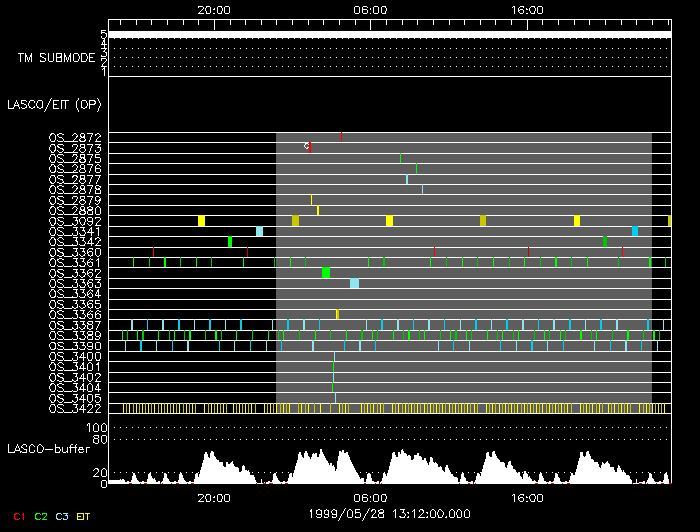Click the green block in the OS_3362 row
The image size is (700, 532).
pos(326,273)
